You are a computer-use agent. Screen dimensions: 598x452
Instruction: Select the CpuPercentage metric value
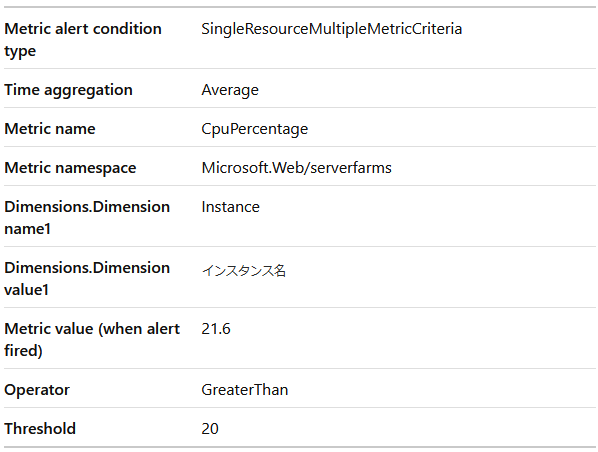254,129
